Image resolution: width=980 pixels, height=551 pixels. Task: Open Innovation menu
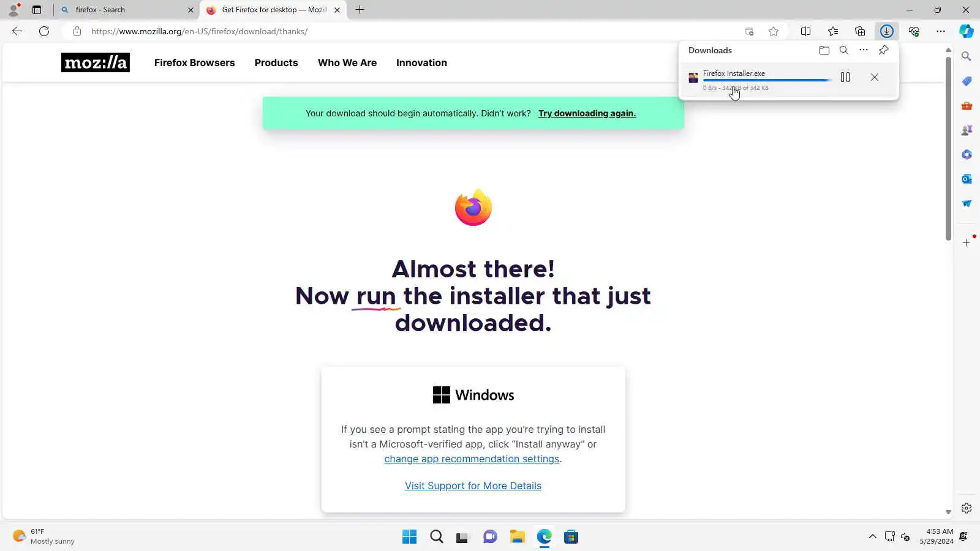tap(421, 62)
